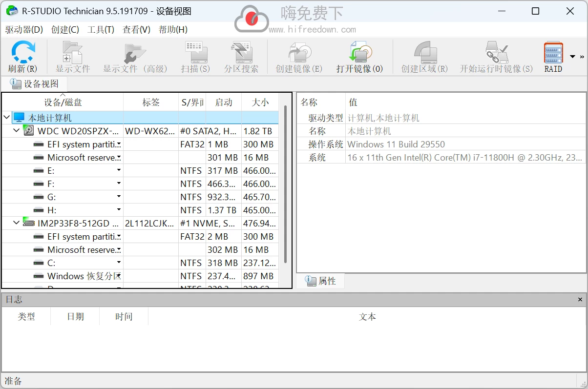This screenshot has height=389, width=588.
Task: Open the 工具 menu
Action: point(101,29)
